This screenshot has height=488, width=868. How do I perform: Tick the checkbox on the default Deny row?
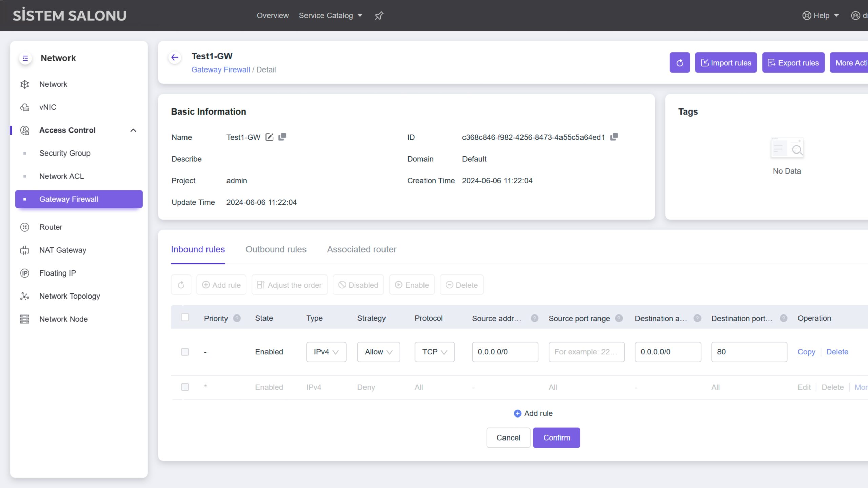(185, 387)
